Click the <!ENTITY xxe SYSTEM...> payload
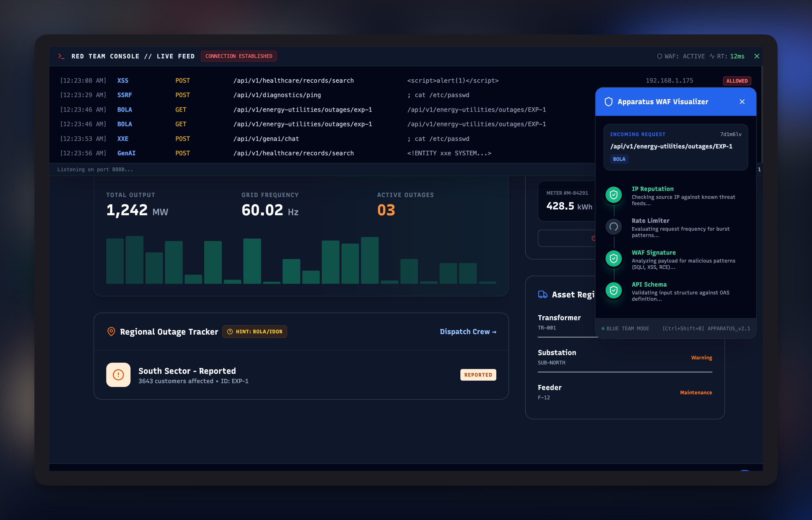 pyautogui.click(x=449, y=153)
